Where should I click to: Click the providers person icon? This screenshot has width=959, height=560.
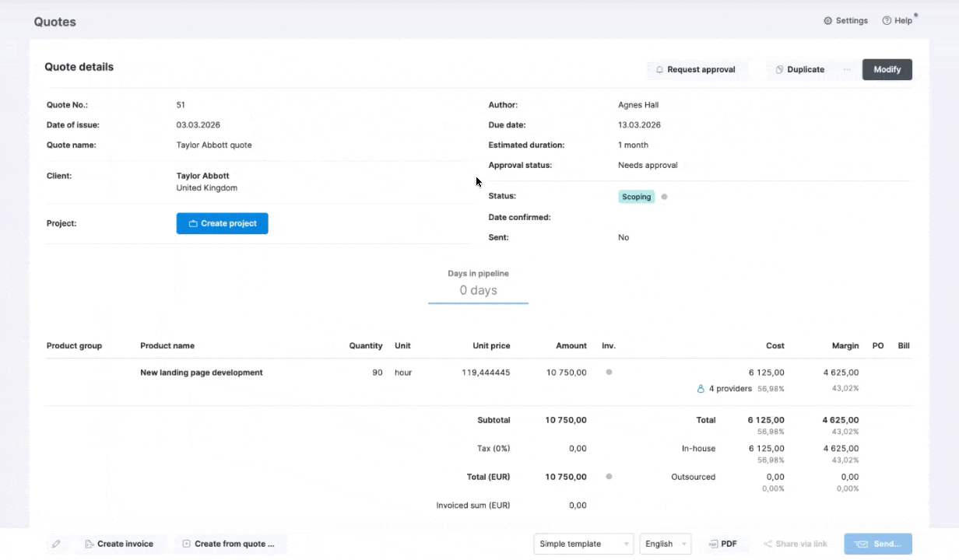(701, 389)
